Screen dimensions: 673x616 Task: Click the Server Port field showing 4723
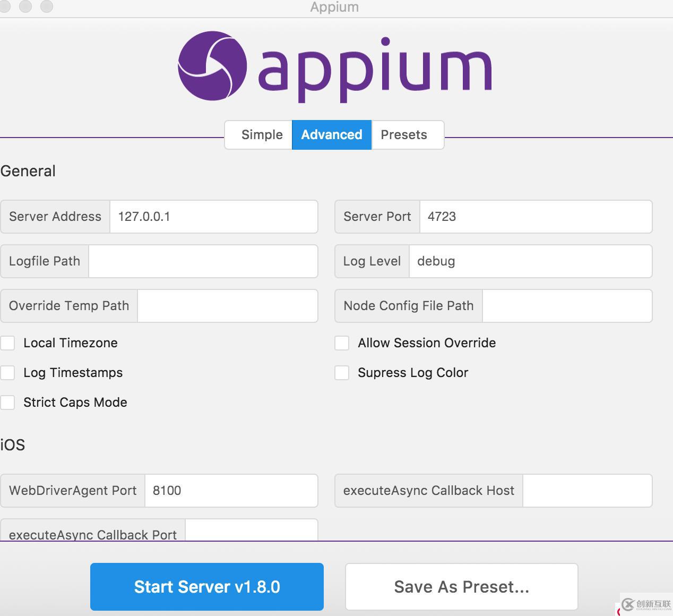536,217
